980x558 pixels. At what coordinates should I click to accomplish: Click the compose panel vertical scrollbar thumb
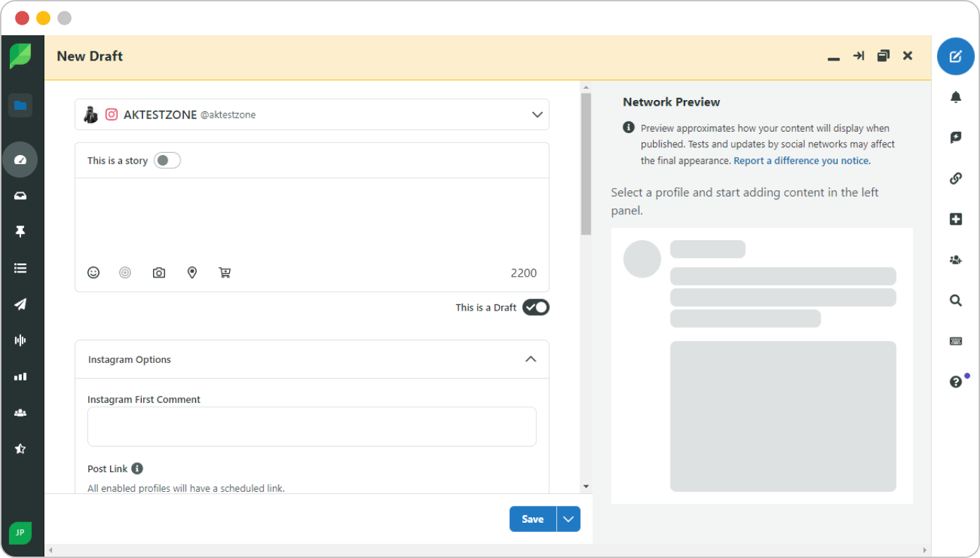[586, 163]
